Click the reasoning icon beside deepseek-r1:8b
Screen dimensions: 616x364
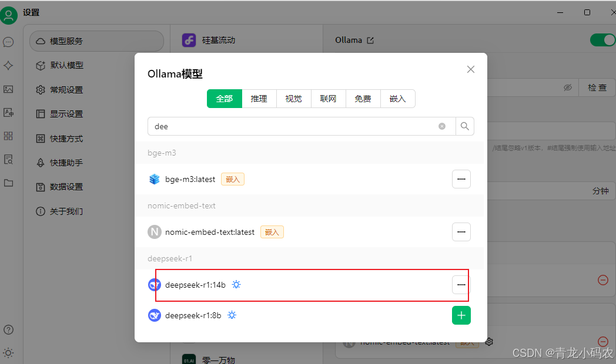click(x=232, y=315)
